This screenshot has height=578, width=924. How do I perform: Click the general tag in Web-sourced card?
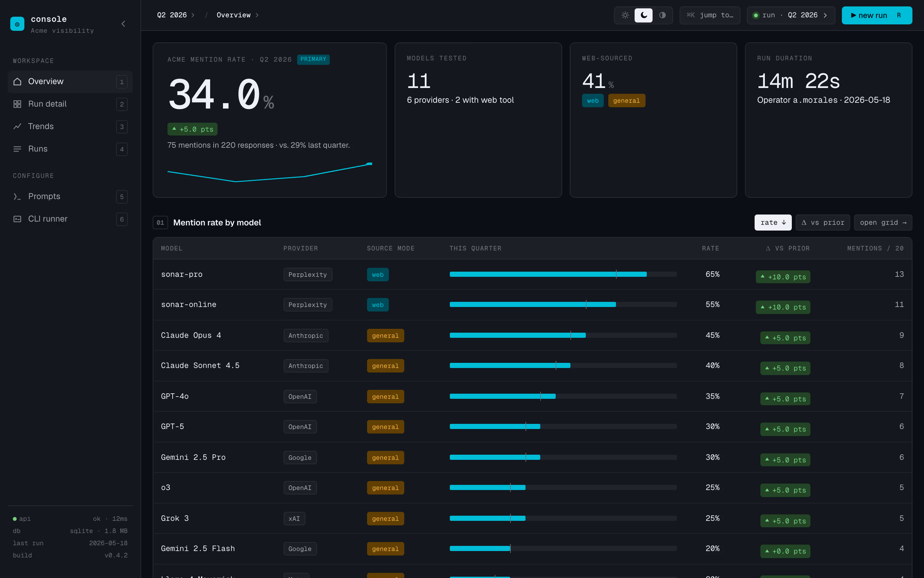click(627, 101)
